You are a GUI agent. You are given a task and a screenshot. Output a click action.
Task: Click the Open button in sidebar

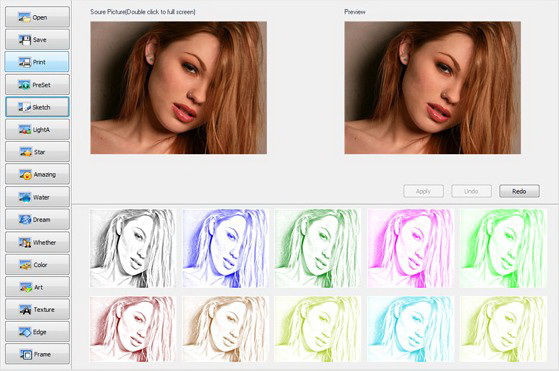37,17
